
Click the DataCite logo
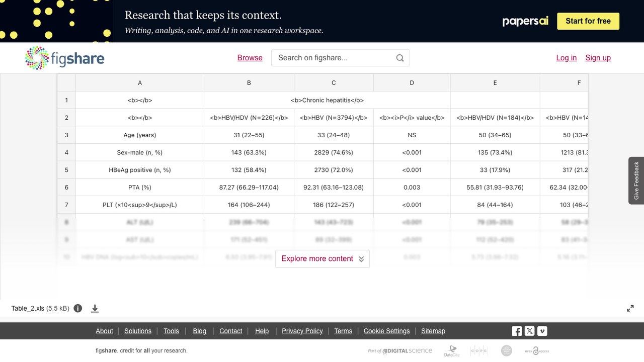[452, 351]
